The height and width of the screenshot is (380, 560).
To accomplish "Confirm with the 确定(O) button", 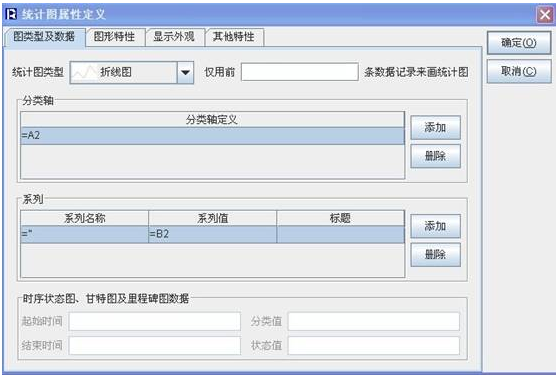I will (x=519, y=43).
